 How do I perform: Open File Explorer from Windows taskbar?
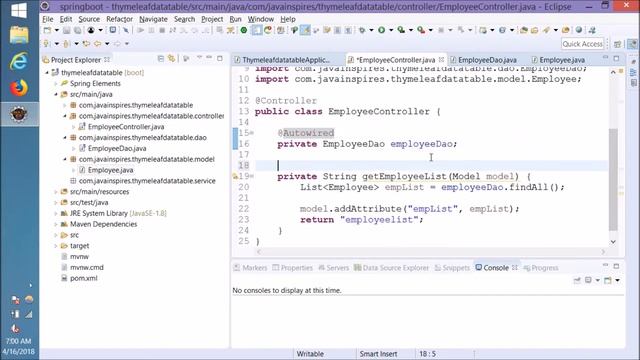coord(19,36)
